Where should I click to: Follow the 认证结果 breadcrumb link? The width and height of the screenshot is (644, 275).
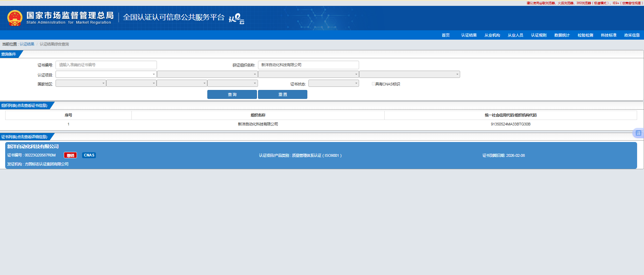(27, 44)
